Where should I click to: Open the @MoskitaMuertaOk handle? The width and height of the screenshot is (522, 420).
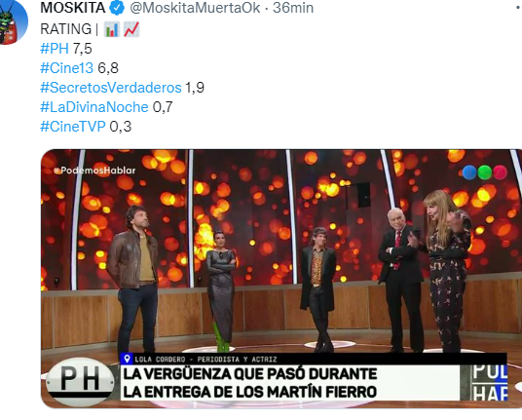click(x=195, y=8)
